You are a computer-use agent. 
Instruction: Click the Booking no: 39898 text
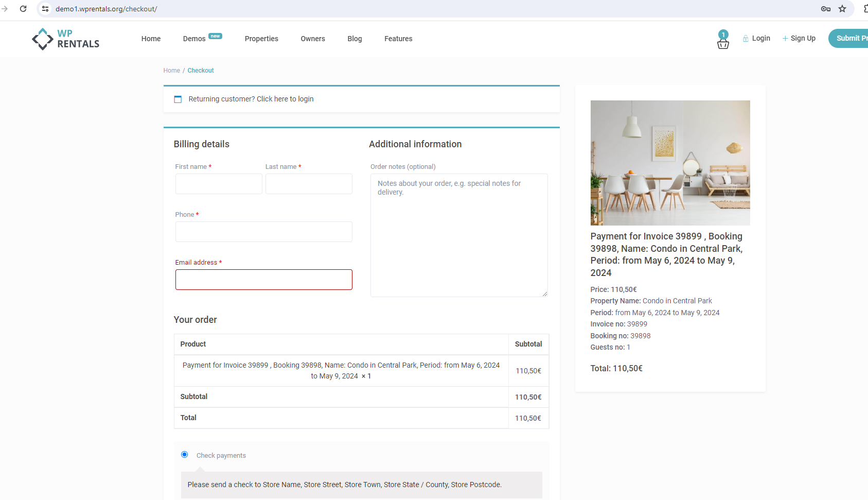pyautogui.click(x=621, y=336)
